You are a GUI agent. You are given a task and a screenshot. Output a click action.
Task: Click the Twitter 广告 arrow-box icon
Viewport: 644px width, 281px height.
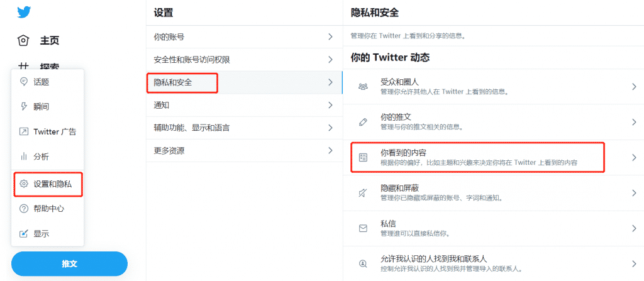click(24, 132)
